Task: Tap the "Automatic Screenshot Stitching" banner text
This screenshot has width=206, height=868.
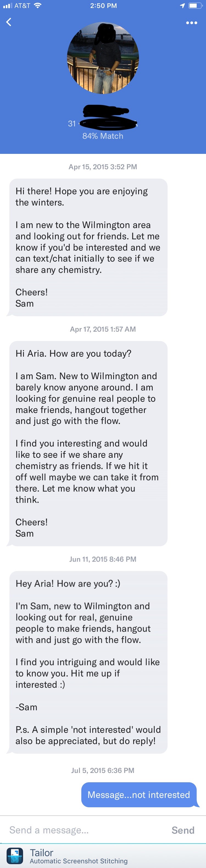Action: [79, 861]
